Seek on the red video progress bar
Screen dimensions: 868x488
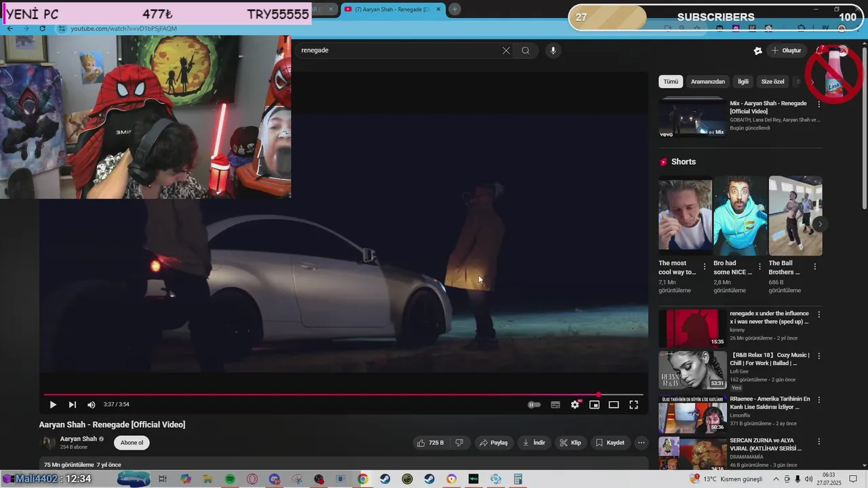pyautogui.click(x=343, y=394)
